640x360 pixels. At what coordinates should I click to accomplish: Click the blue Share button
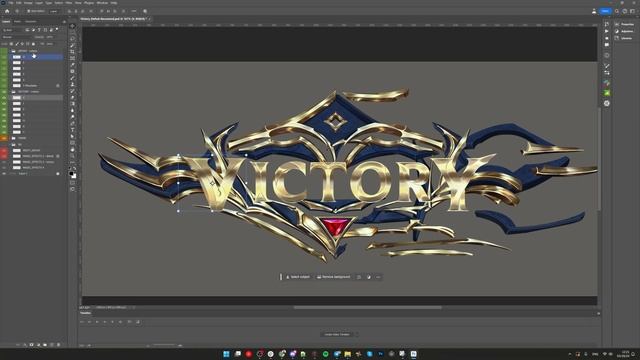(605, 11)
